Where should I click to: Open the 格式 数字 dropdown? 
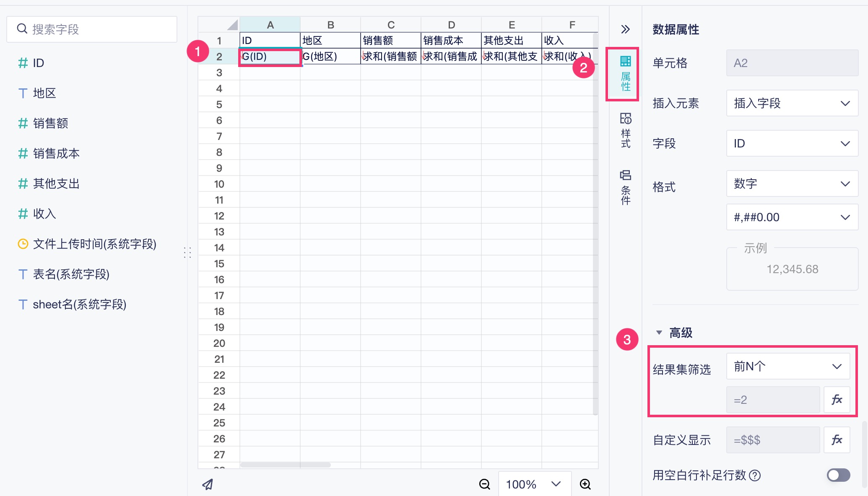(x=792, y=183)
